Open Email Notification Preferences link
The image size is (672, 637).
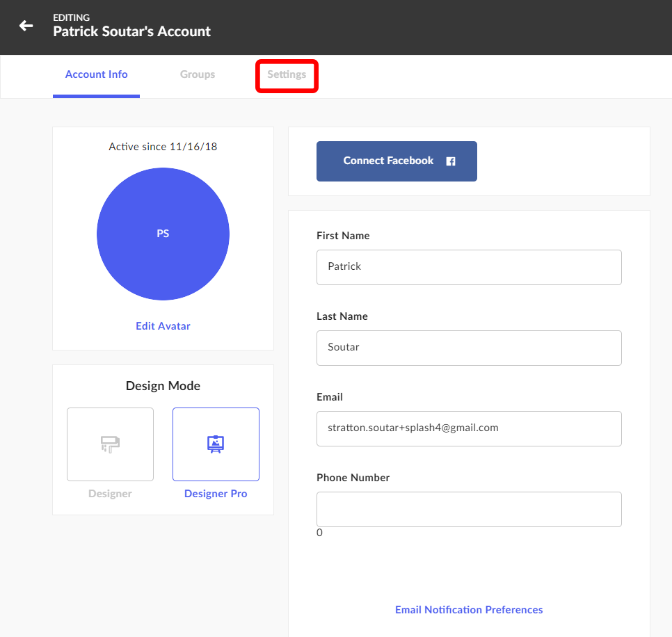pyautogui.click(x=469, y=610)
